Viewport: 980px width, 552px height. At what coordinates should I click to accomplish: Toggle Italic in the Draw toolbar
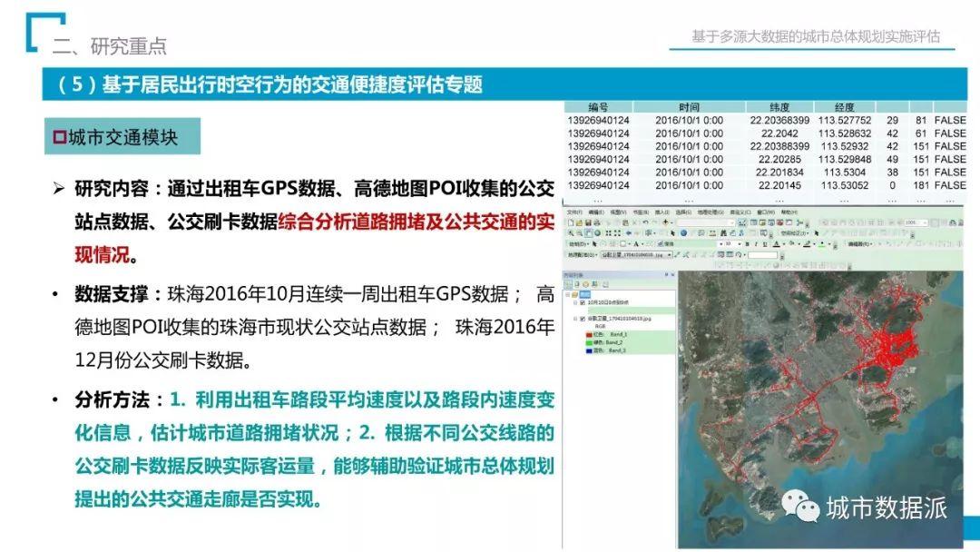point(756,244)
